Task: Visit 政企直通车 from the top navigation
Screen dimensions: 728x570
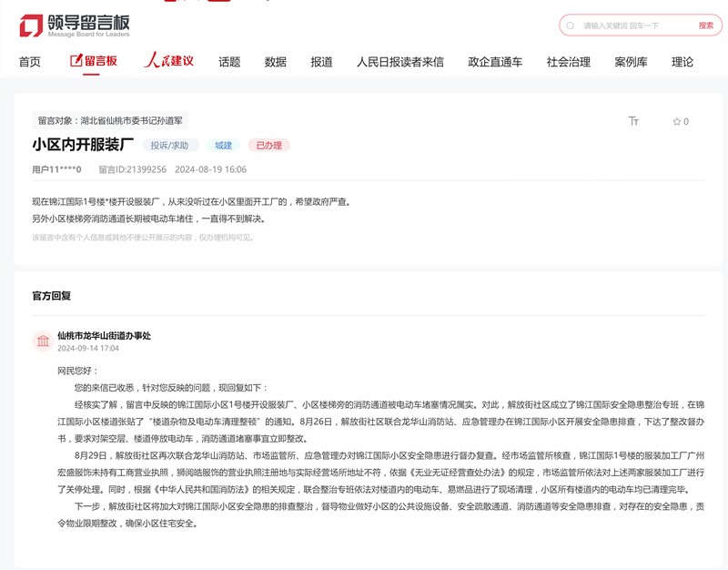Action: [493, 62]
